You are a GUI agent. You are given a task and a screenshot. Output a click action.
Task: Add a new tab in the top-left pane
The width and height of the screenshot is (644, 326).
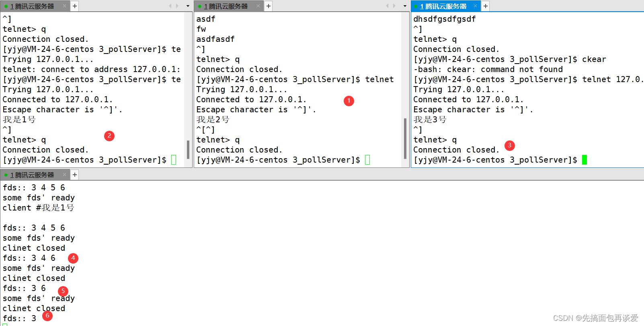click(75, 6)
